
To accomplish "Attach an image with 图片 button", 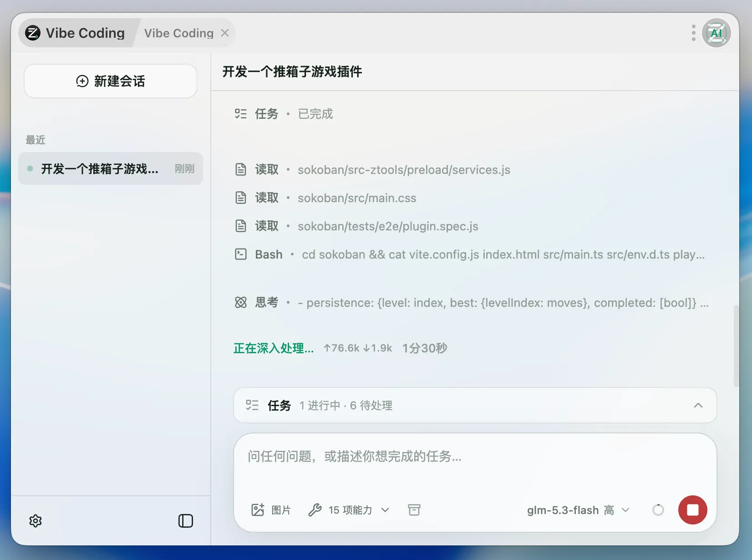I will tap(271, 510).
